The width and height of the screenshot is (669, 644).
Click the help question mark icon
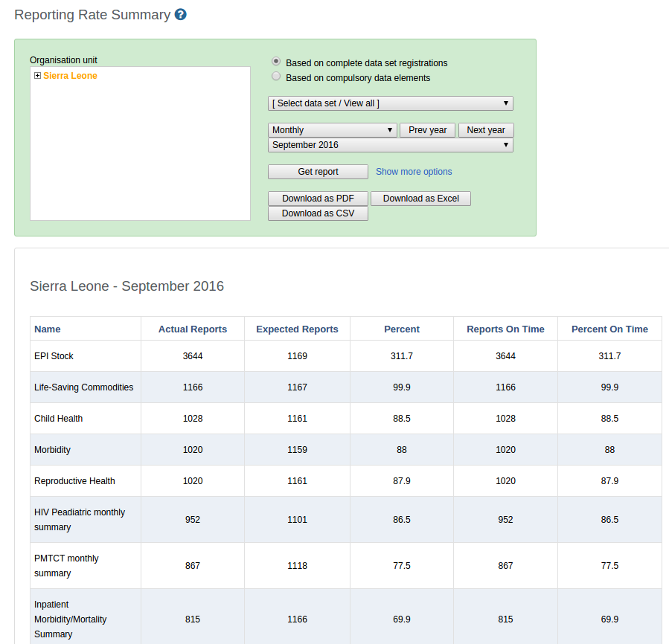point(181,15)
